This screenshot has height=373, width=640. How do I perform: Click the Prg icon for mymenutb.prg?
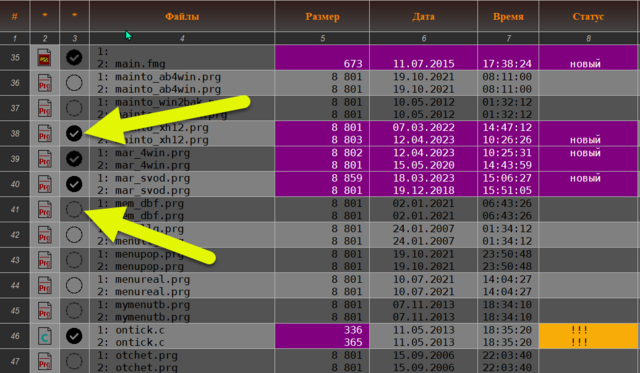44,311
